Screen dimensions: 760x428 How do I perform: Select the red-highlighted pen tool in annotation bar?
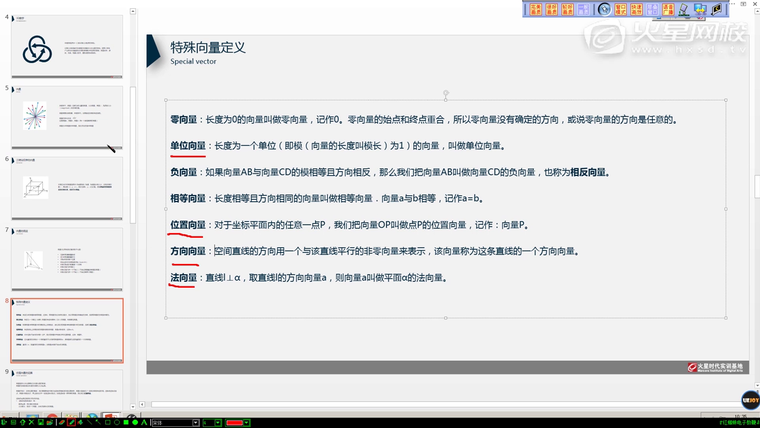click(71, 422)
